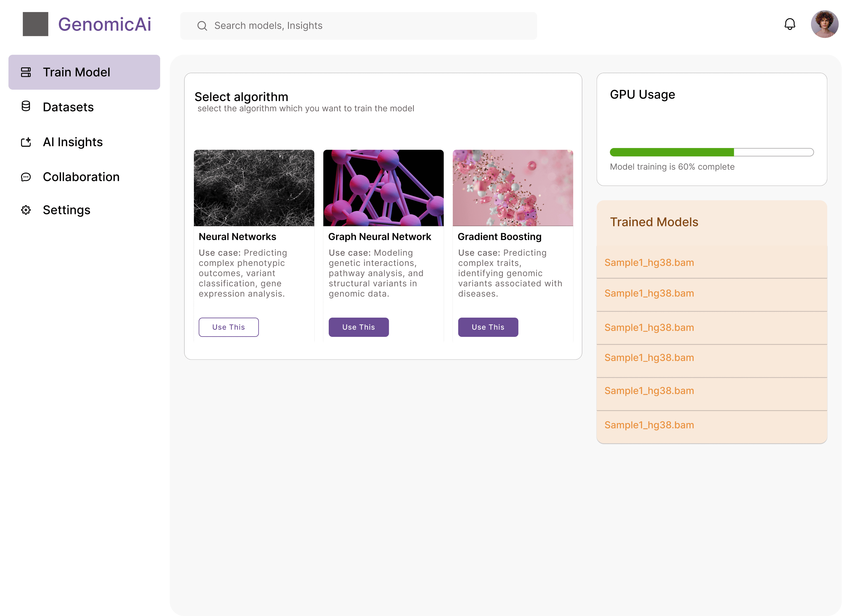Open the last Sample1_hg38.bam trained model

click(649, 425)
